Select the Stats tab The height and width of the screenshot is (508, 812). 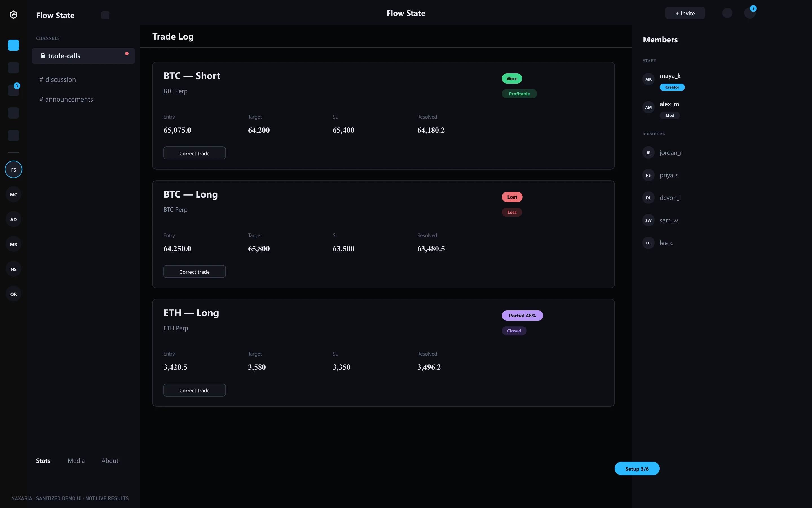[x=43, y=461]
